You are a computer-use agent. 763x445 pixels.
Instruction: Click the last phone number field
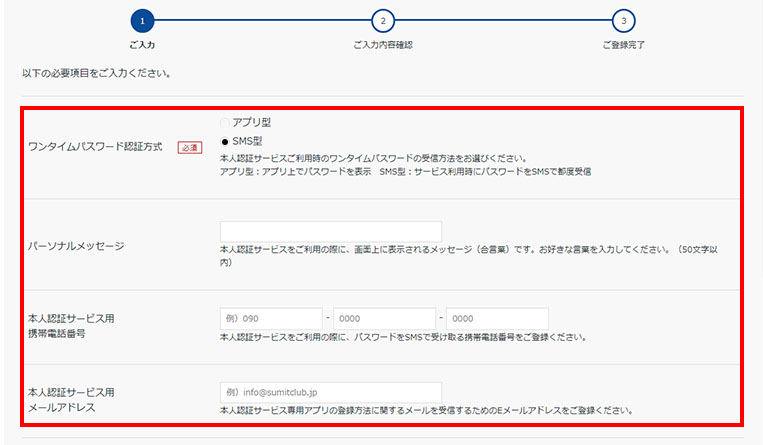[497, 319]
